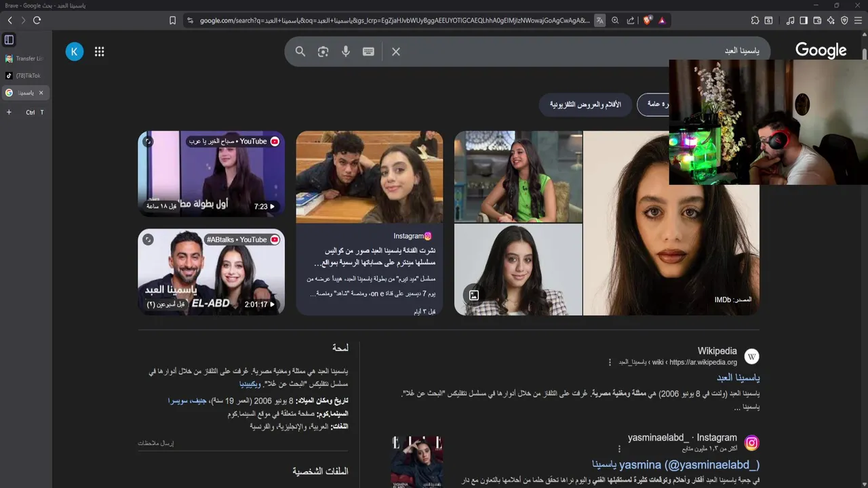Image resolution: width=868 pixels, height=488 pixels.
Task: Switch to the TikTok tab
Action: coord(25,76)
